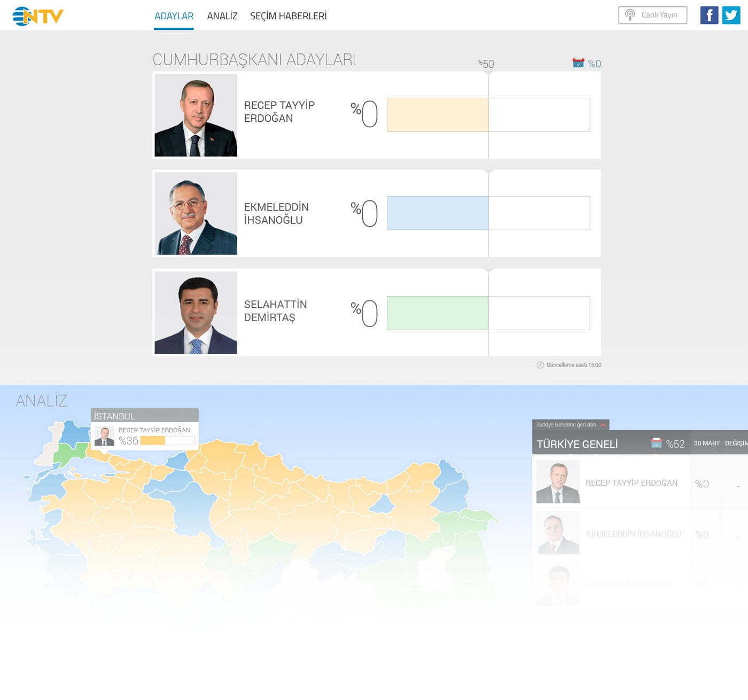748x700 pixels.
Task: Switch to the Adaylar tab
Action: pos(174,16)
